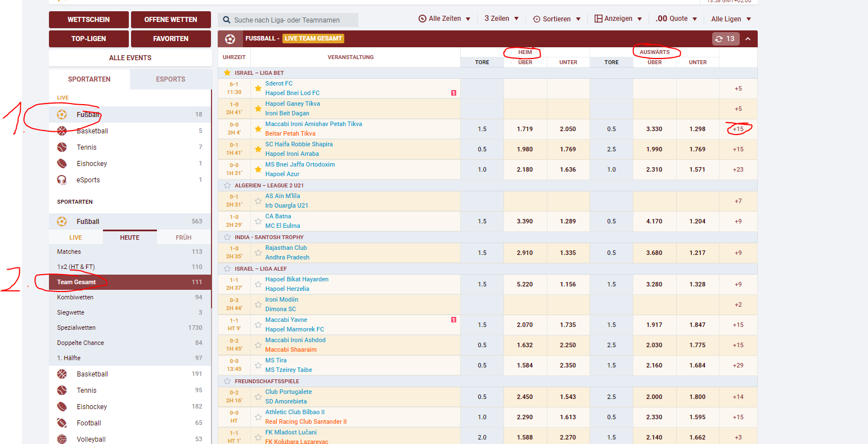
Task: Click the Eishockey 182 sport icon
Action: coord(62,407)
